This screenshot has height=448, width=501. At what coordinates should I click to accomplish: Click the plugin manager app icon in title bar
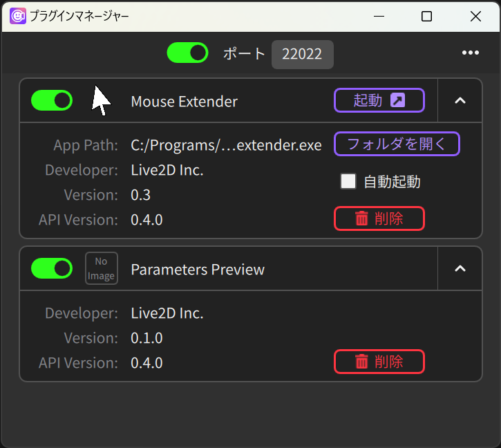17,16
